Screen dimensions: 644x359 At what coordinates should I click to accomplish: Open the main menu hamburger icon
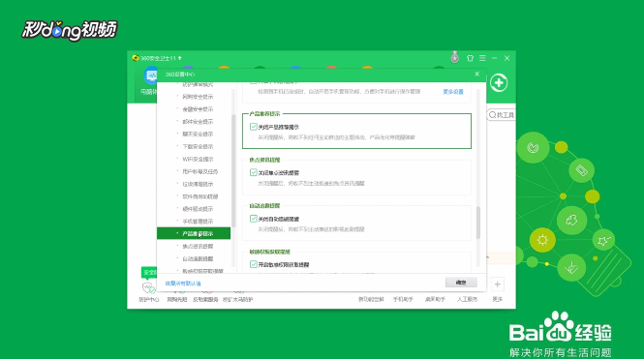tap(482, 58)
